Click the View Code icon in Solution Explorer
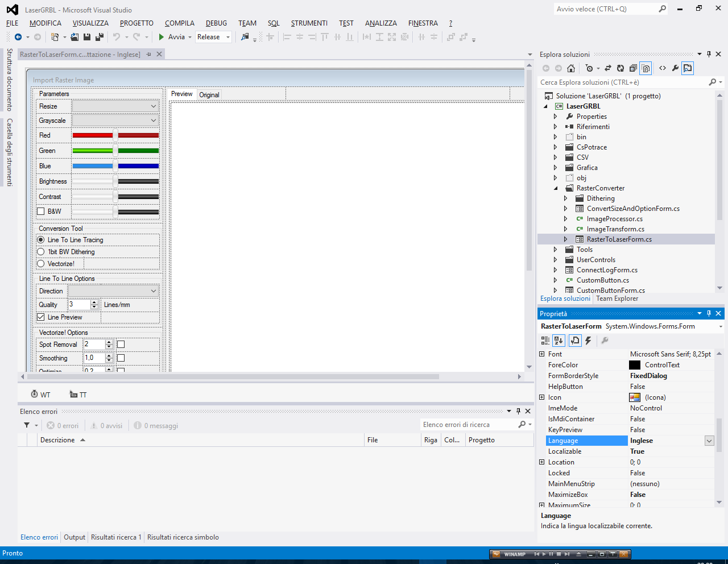 (x=663, y=68)
